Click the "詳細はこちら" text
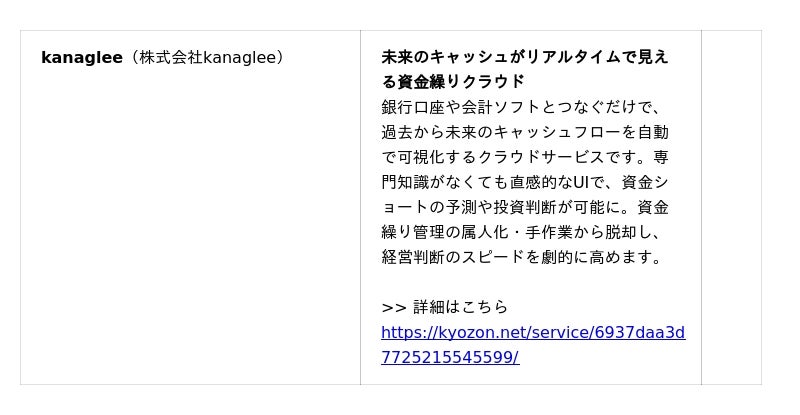The width and height of the screenshot is (800, 415). coord(460,307)
